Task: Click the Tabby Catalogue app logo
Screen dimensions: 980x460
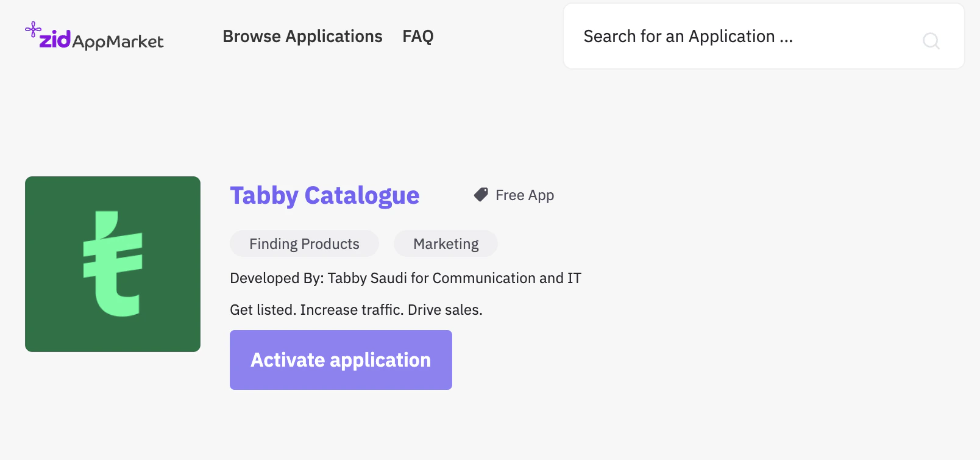Action: click(113, 264)
